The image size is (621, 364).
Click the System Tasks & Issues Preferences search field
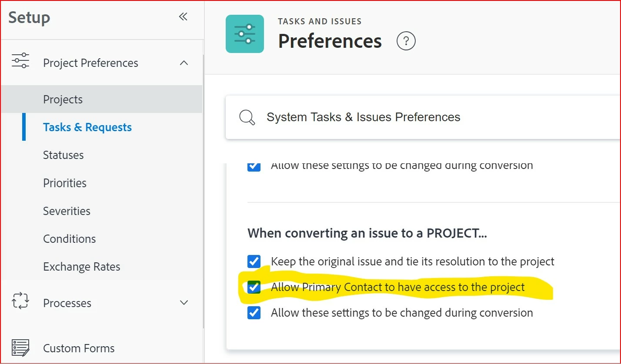pos(423,117)
